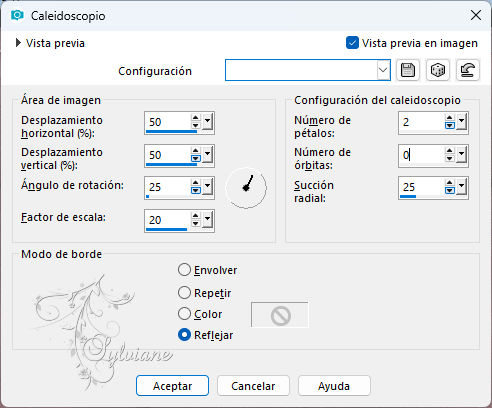This screenshot has height=408, width=492.
Task: Click the rotation angle dial
Action: [246, 188]
